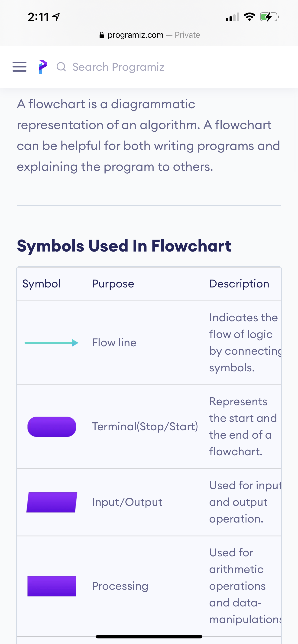
Task: Tap the location arrow by the clock
Action: click(x=56, y=17)
